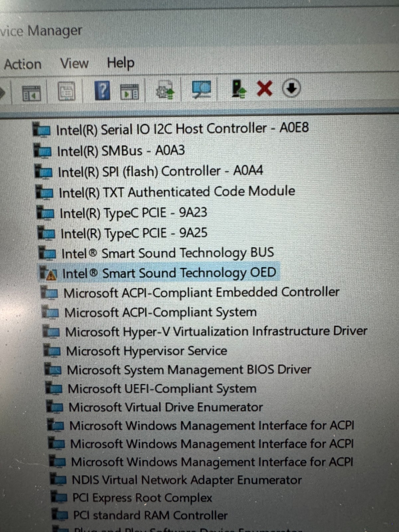Select Microsoft Hyper-V Virtualization Infrastructure Driver
Screen dimensions: 399x532
216,332
